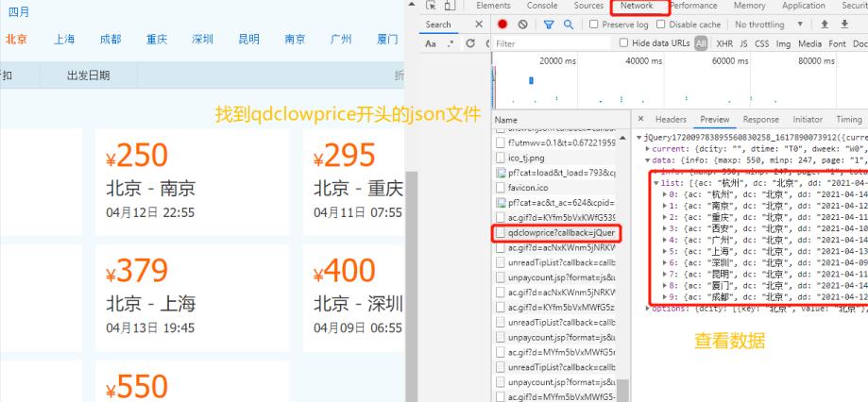Filter requests by Media

(809, 43)
